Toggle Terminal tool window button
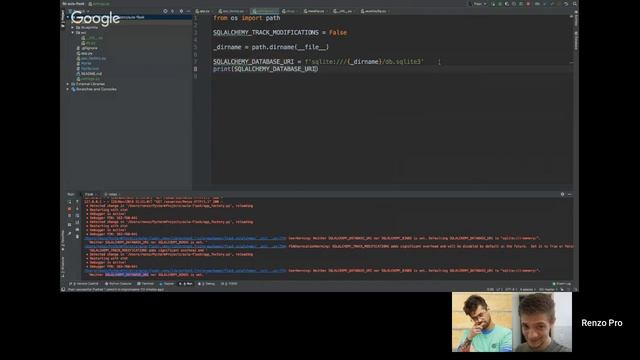This screenshot has width=640, height=360. 146,284
